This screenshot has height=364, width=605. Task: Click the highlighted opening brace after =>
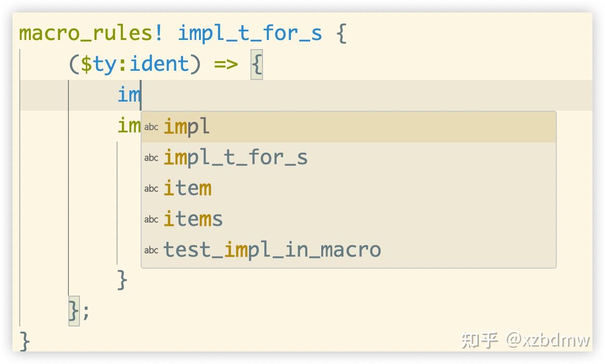(257, 63)
